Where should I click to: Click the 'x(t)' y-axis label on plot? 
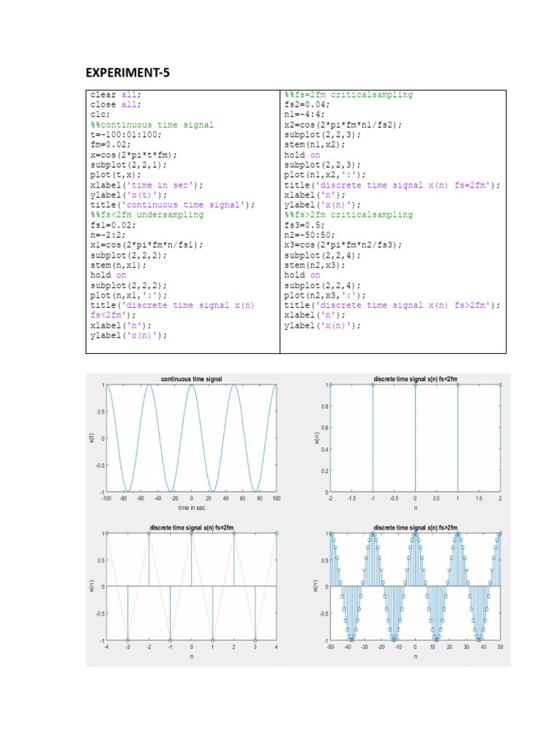click(x=92, y=438)
